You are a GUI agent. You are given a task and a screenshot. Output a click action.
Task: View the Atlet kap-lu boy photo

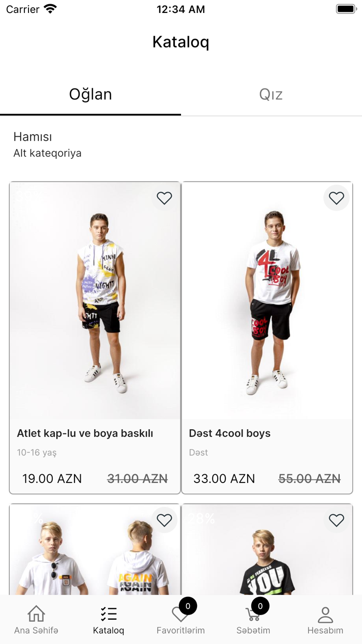tap(95, 300)
